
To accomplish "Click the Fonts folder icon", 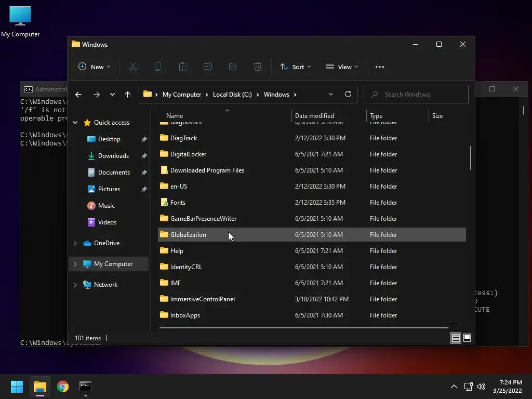I will click(x=164, y=203).
